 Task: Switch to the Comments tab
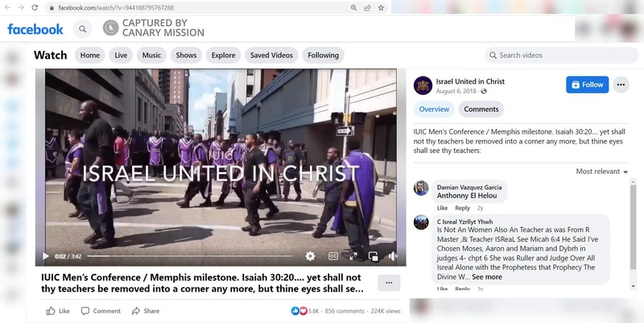point(481,110)
